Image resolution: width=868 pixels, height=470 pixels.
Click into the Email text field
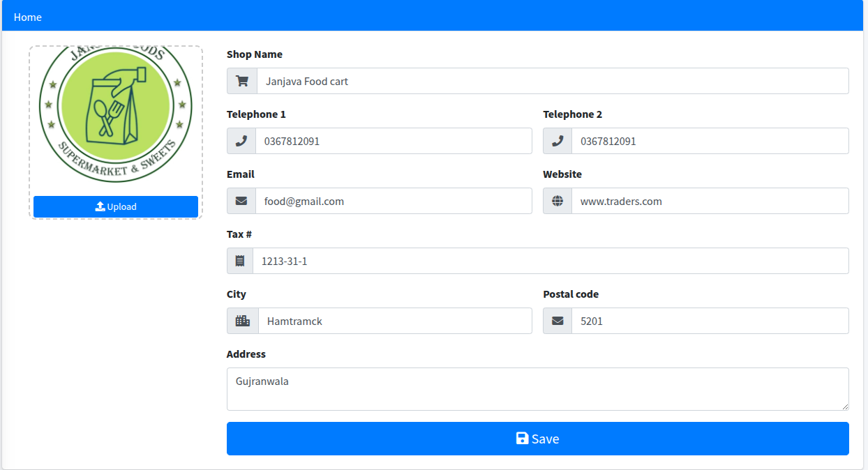(x=394, y=201)
